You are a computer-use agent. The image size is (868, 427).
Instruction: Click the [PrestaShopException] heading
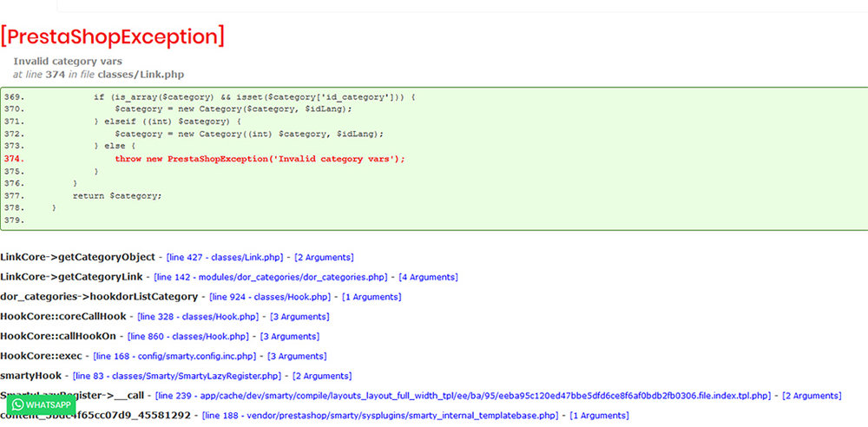click(x=112, y=37)
